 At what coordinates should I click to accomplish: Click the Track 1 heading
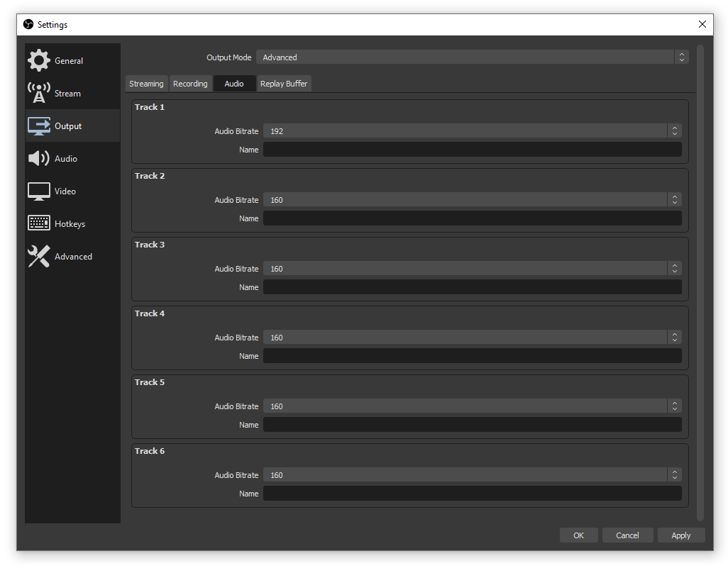point(150,107)
